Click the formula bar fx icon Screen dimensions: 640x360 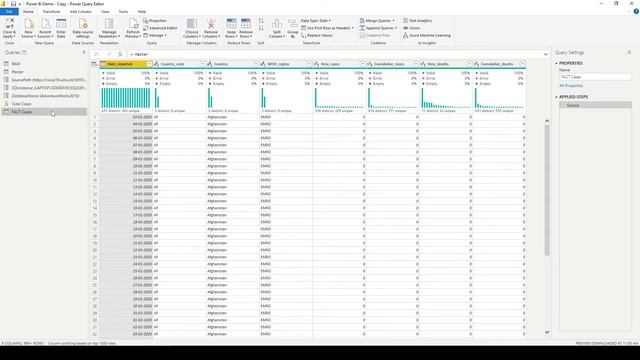pos(120,54)
